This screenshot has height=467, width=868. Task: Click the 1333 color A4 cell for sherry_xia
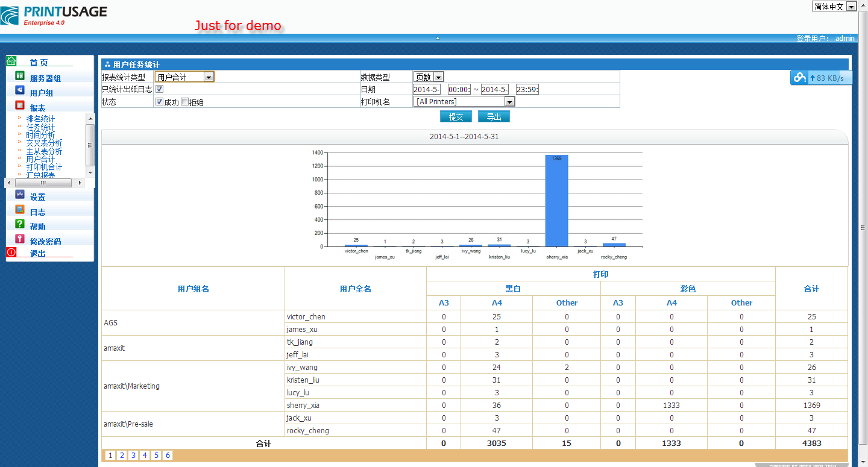pyautogui.click(x=671, y=405)
